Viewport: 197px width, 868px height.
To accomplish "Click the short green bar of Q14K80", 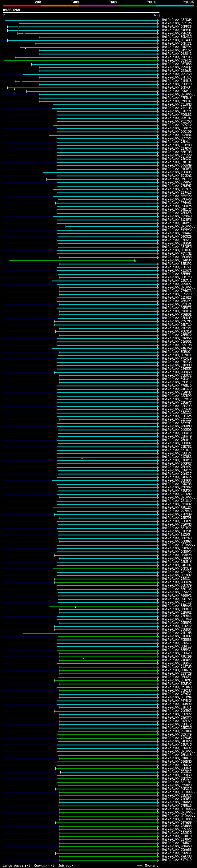I will [x=72, y=260].
